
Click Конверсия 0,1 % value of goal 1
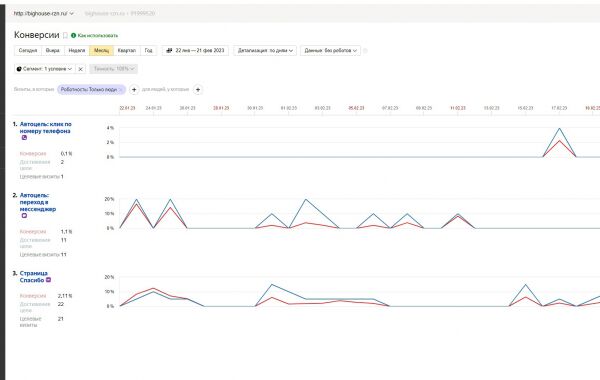[67, 153]
